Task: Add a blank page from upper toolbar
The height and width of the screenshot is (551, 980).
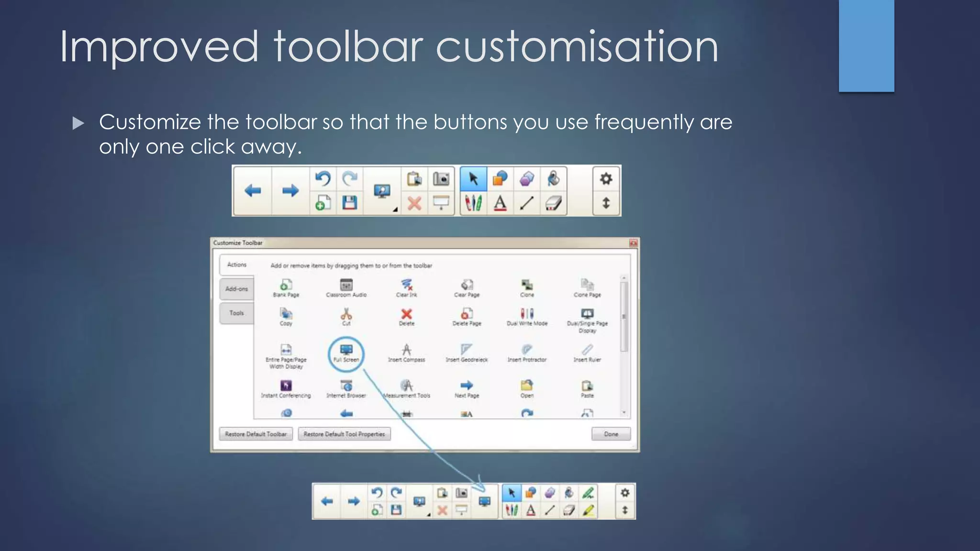Action: coord(323,203)
